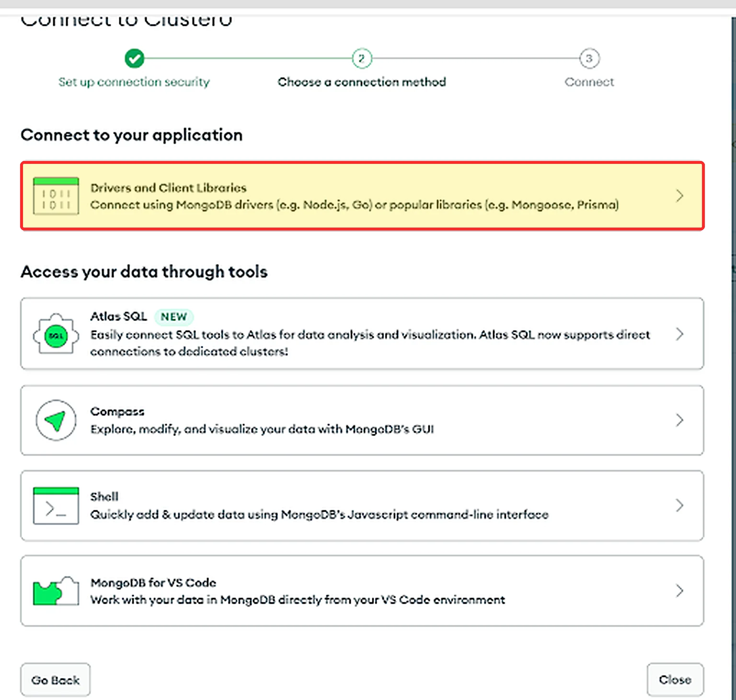
Task: Select the Connect step label
Action: (x=589, y=82)
